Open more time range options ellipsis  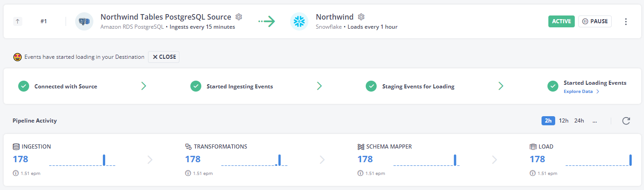click(x=595, y=121)
